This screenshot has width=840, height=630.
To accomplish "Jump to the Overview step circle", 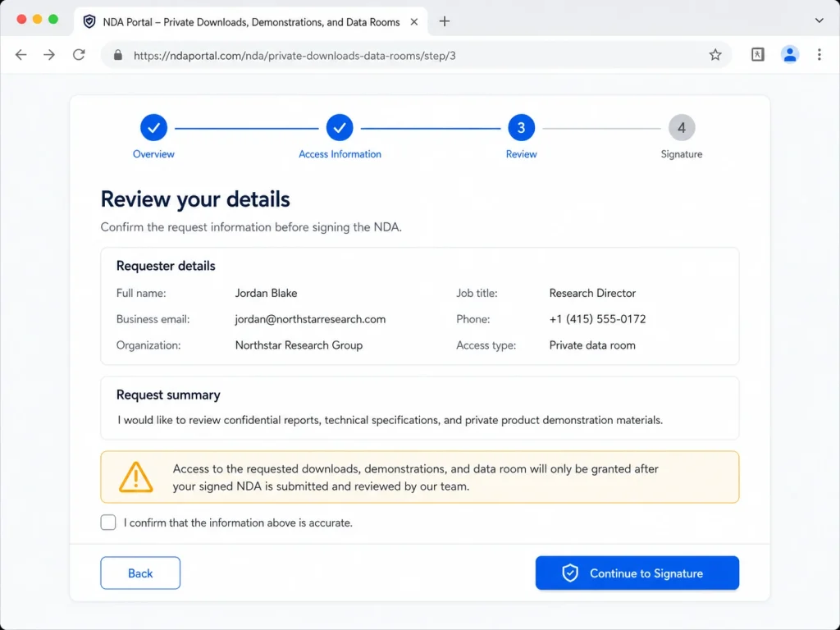I will (153, 127).
